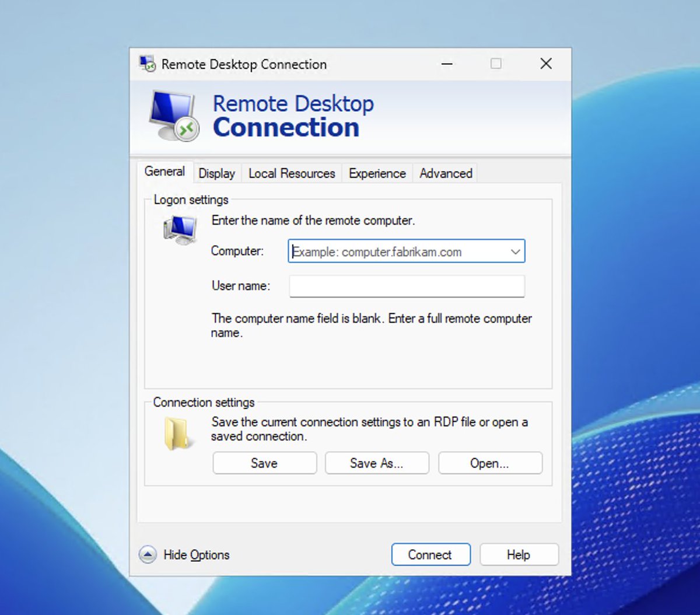Click the Hide Options label
The image size is (700, 615).
coord(197,555)
